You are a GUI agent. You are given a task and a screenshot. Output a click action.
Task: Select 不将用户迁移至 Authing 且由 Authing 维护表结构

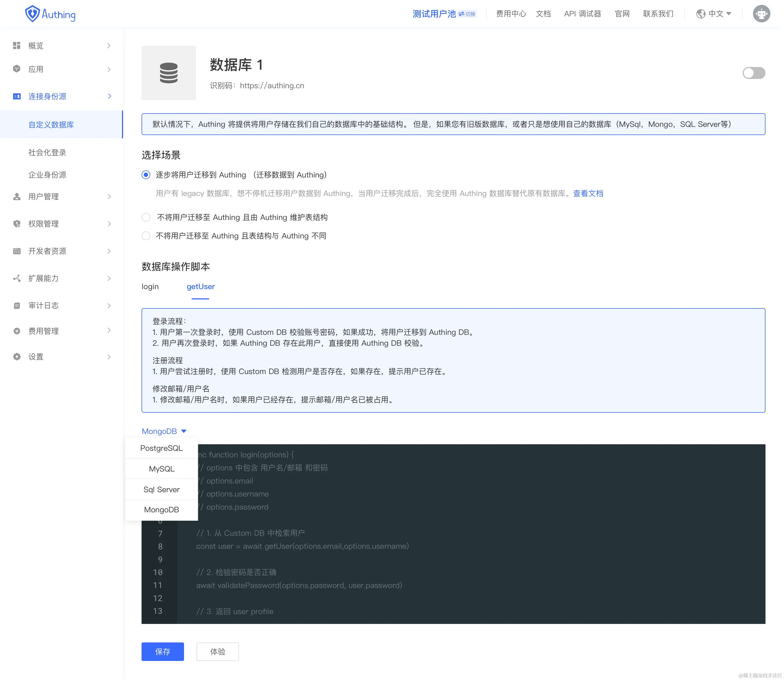146,218
